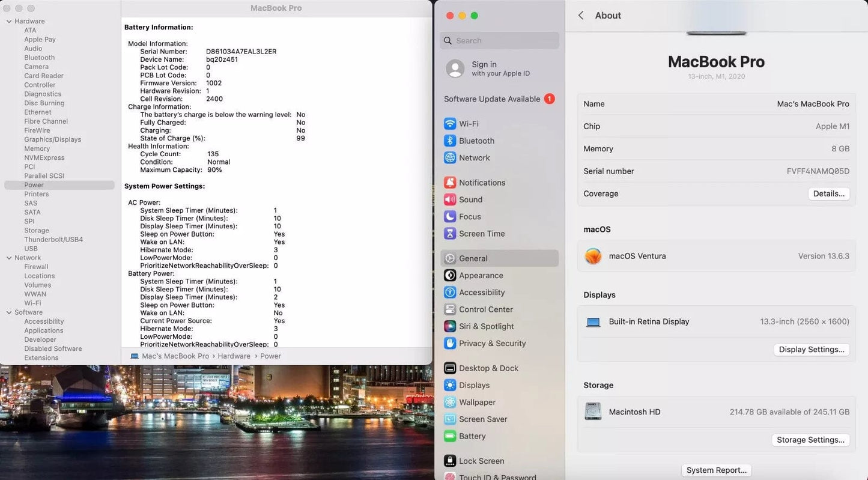Select Camera in Hardware list
Screen dimensions: 868x480
pyautogui.click(x=36, y=67)
